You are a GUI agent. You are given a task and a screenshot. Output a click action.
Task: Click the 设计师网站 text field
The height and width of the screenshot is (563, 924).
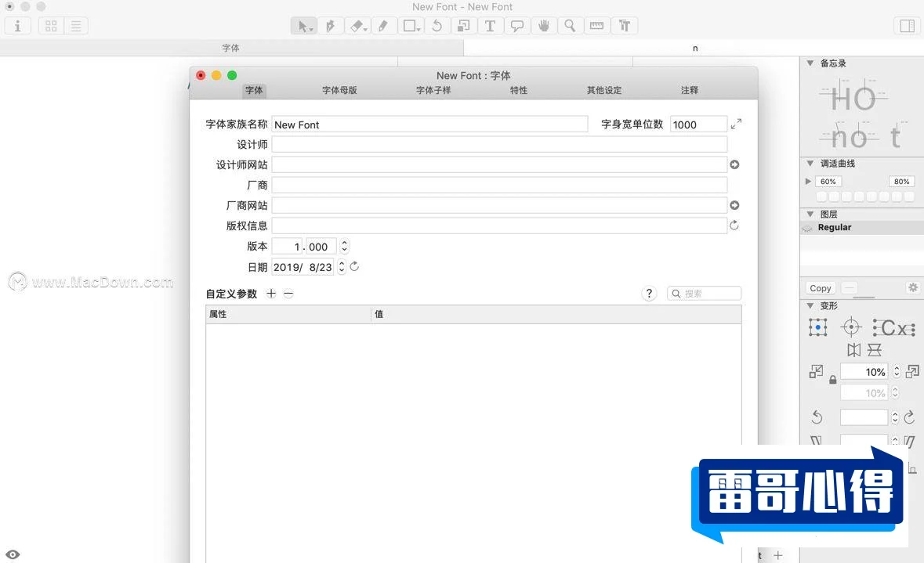pyautogui.click(x=499, y=165)
